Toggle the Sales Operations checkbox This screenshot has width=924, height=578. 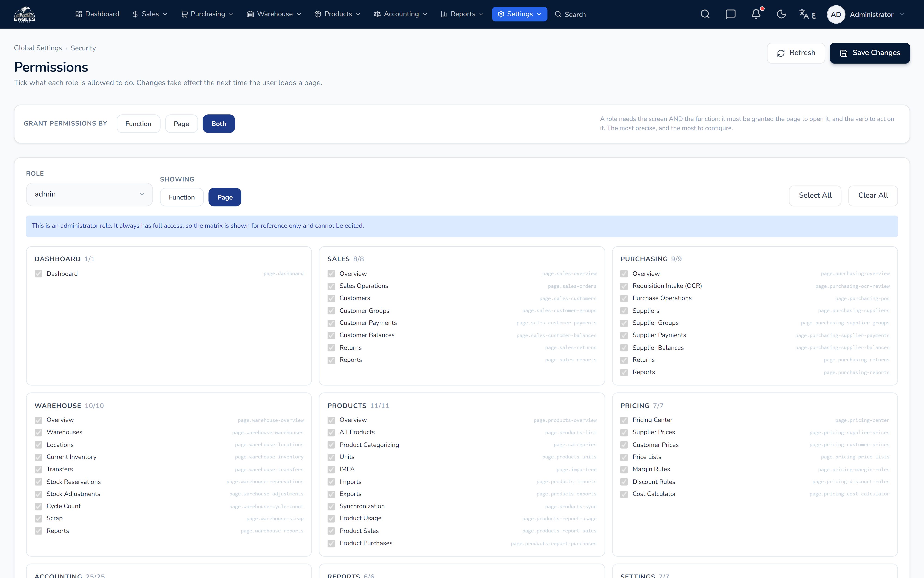pos(331,286)
